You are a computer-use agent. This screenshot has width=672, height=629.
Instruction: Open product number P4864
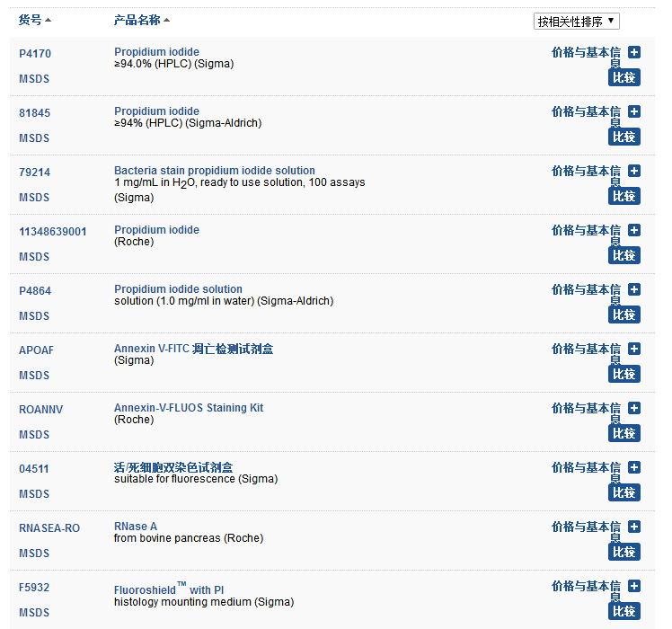click(35, 291)
